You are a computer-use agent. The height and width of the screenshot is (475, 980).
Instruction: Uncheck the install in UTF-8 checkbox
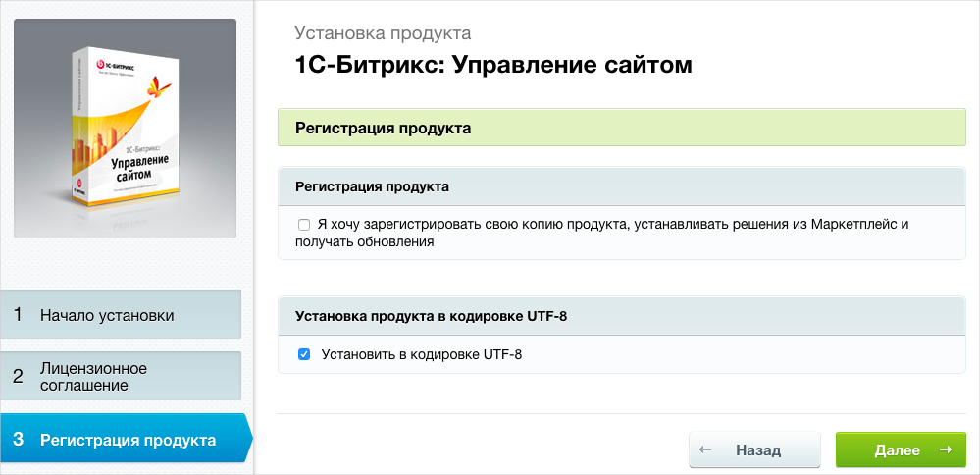pyautogui.click(x=304, y=354)
